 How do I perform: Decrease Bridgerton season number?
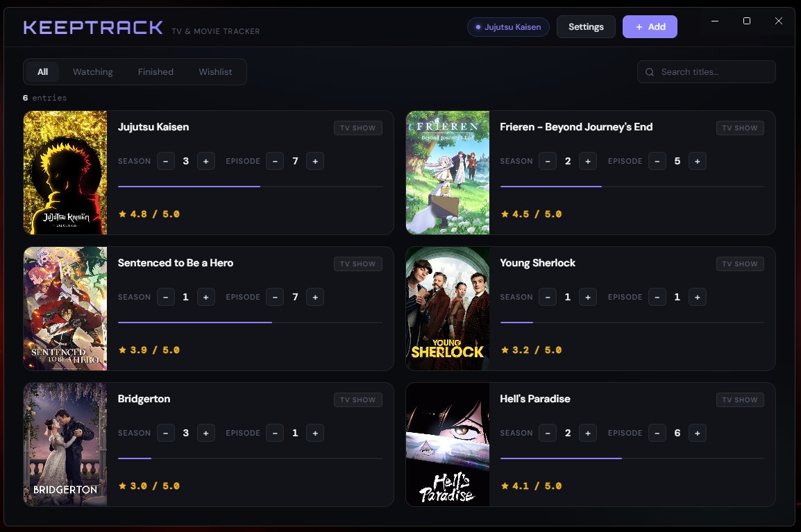click(165, 433)
